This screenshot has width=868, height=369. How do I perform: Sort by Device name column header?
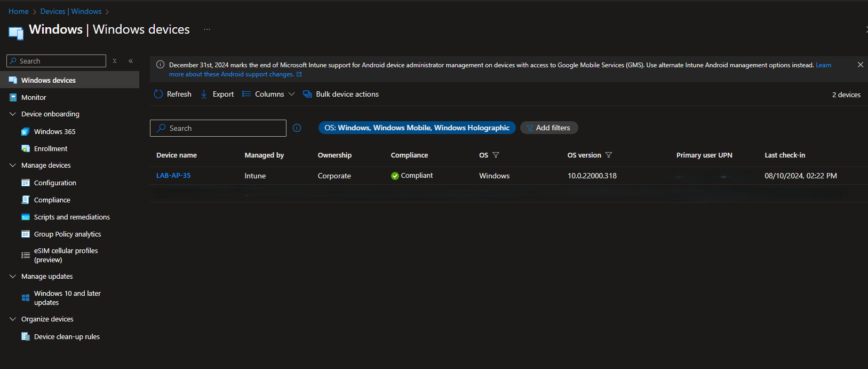click(x=177, y=155)
